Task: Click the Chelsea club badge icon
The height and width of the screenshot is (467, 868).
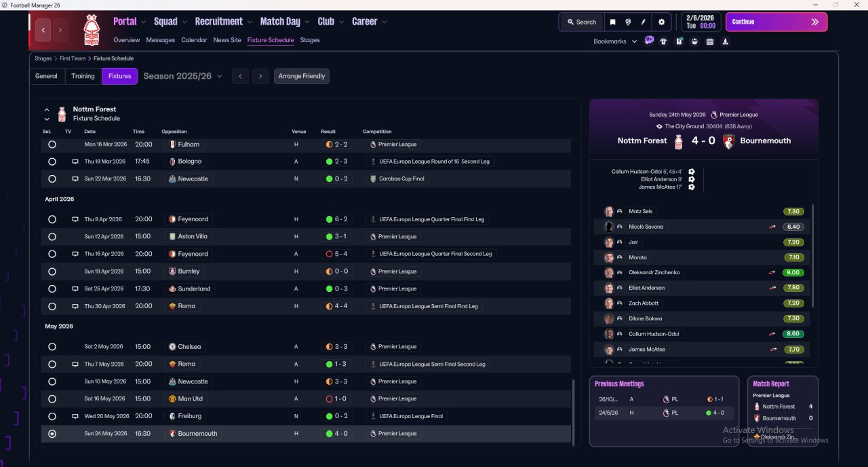Action: pyautogui.click(x=172, y=347)
